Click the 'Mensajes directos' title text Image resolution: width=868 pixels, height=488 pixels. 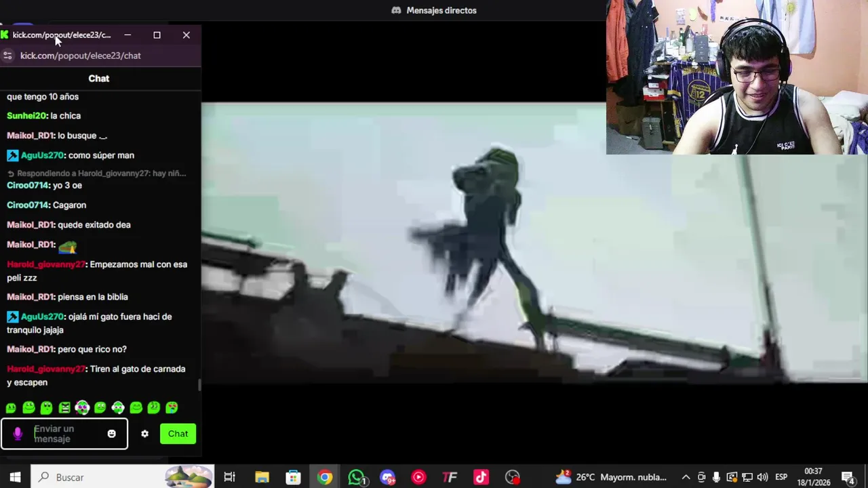441,10
